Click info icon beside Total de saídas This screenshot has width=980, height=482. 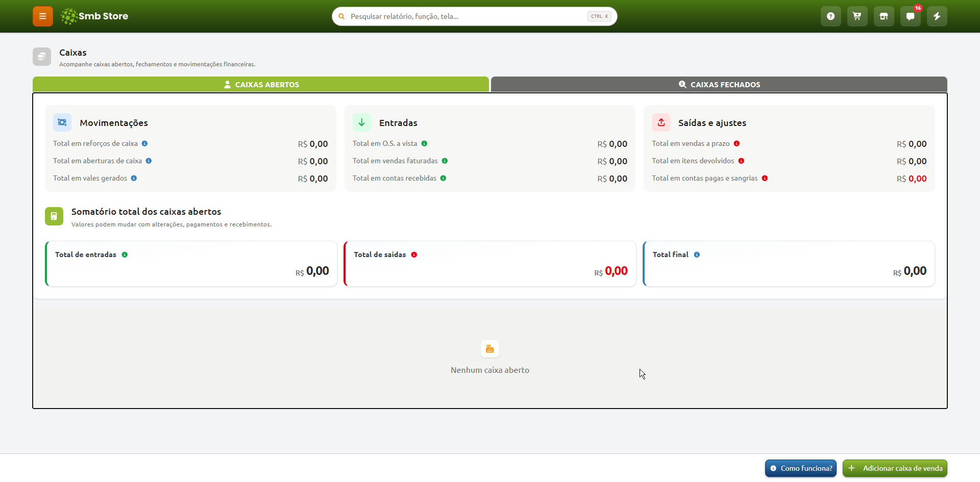click(x=414, y=255)
